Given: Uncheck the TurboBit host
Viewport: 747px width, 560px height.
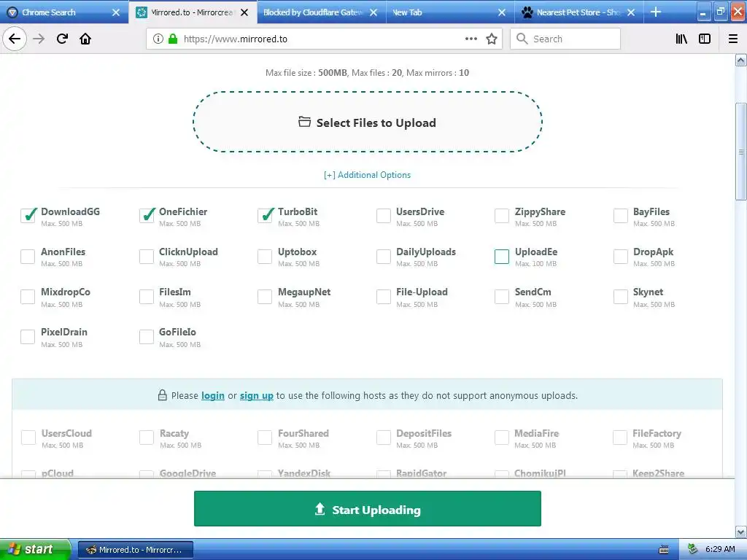Looking at the screenshot, I should click(x=265, y=216).
